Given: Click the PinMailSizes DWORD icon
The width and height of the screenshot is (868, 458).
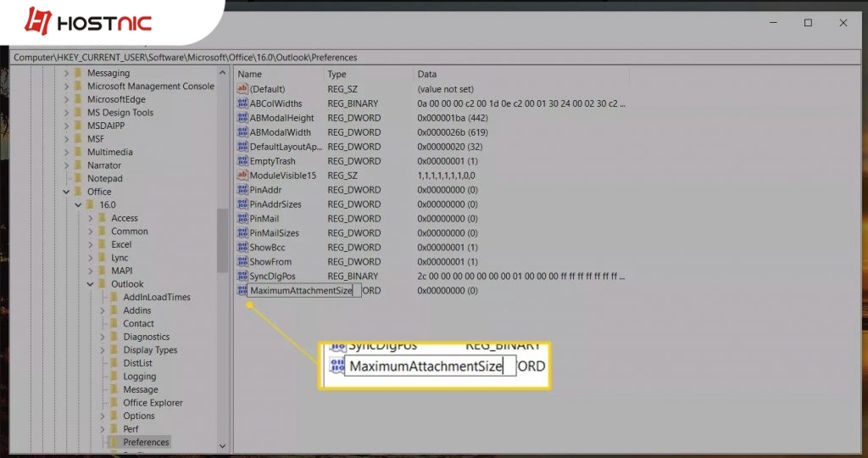Looking at the screenshot, I should 242,232.
